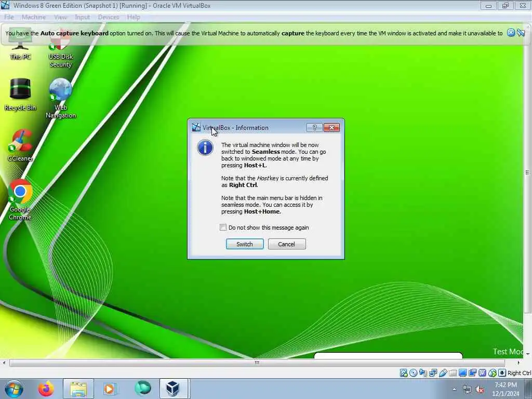The width and height of the screenshot is (532, 399).
Task: Cancel the seamless mode switch
Action: click(287, 244)
